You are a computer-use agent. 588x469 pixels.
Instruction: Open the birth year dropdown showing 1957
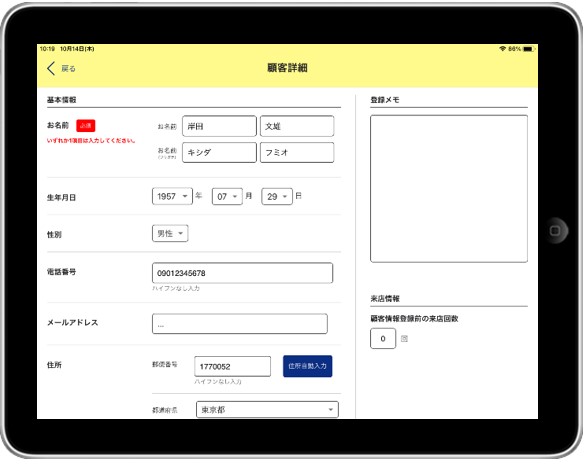click(172, 196)
